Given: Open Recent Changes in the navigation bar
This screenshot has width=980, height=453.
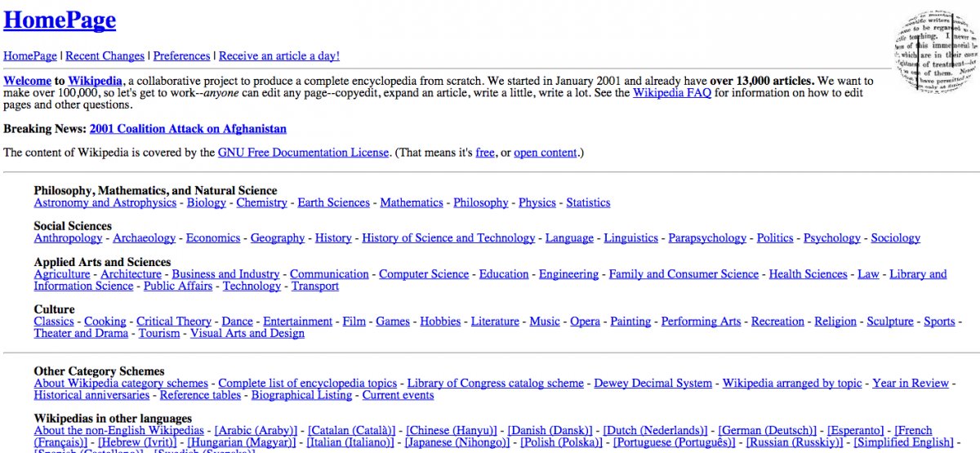Looking at the screenshot, I should (105, 56).
